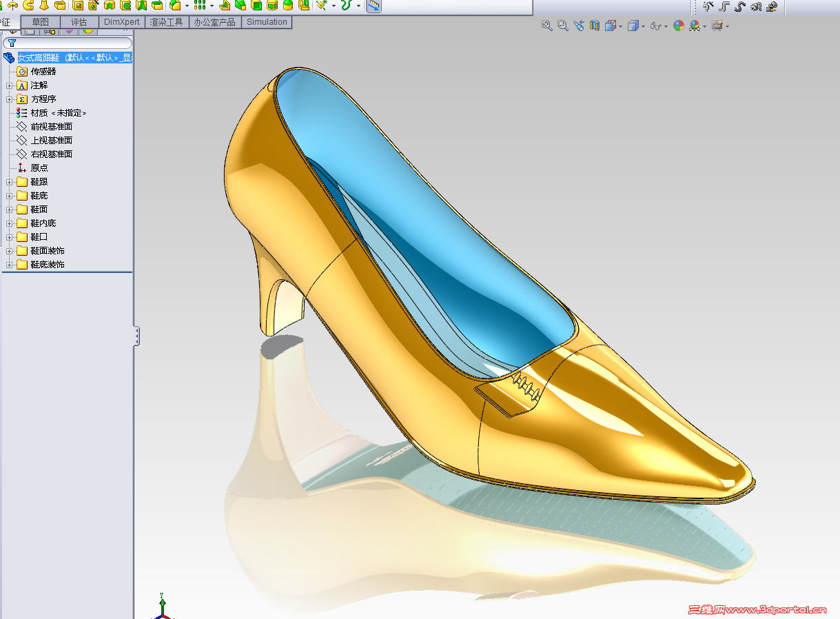Image resolution: width=840 pixels, height=619 pixels.
Task: Switch to the 草图 tab
Action: tap(41, 22)
